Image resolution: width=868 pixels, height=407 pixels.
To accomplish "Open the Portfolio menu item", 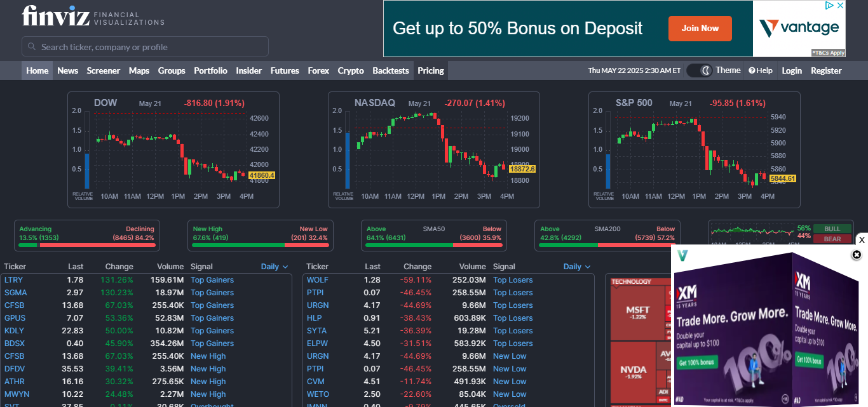I will click(x=210, y=70).
